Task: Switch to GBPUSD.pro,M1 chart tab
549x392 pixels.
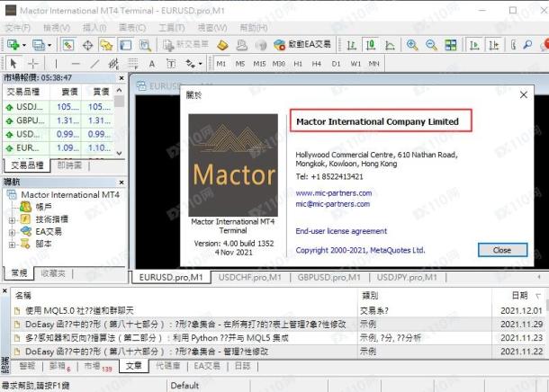Action: click(x=329, y=277)
